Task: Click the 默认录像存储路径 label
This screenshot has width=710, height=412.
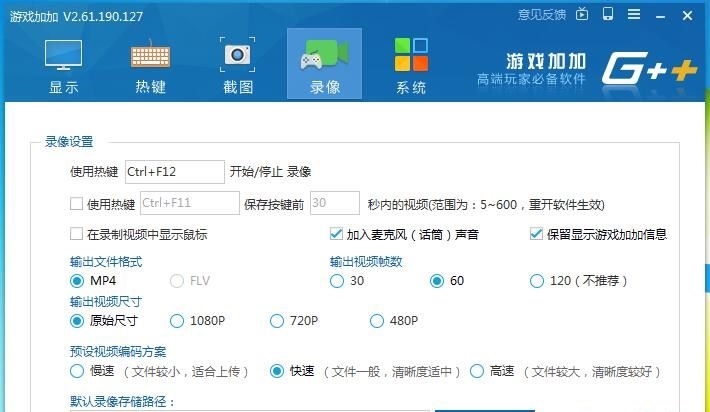Action: click(x=122, y=402)
